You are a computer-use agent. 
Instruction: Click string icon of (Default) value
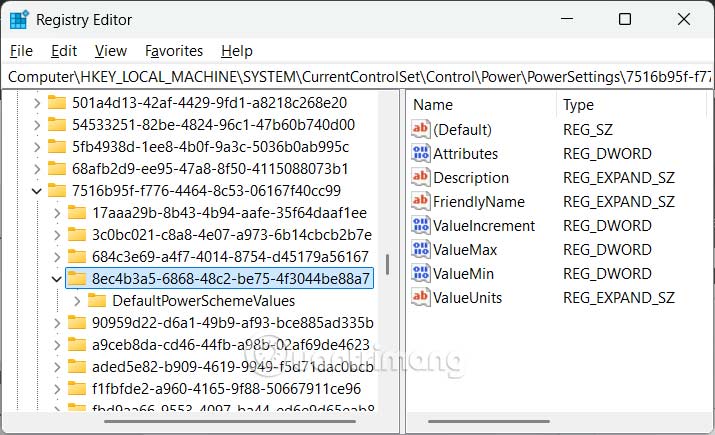[420, 129]
